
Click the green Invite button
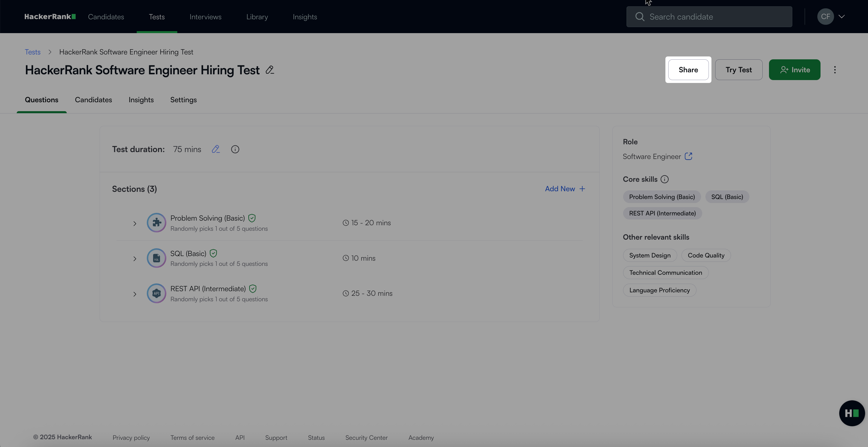coord(794,70)
